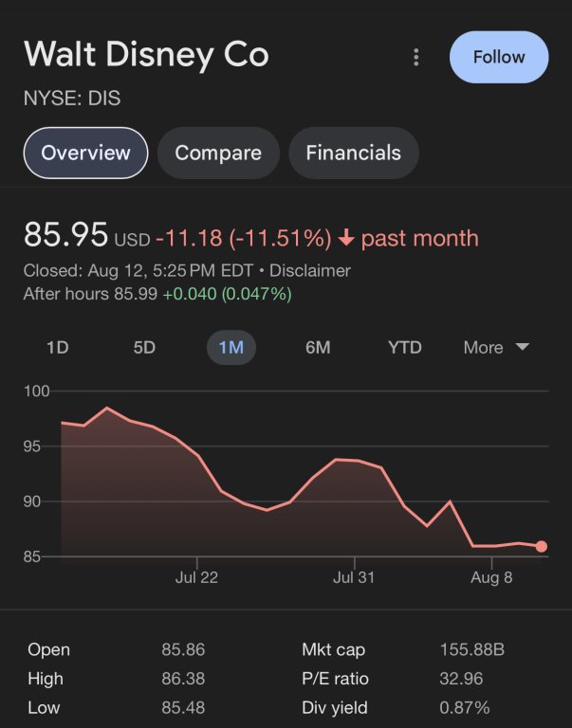
Task: Click the chart's latest price endpoint dot
Action: [x=541, y=546]
